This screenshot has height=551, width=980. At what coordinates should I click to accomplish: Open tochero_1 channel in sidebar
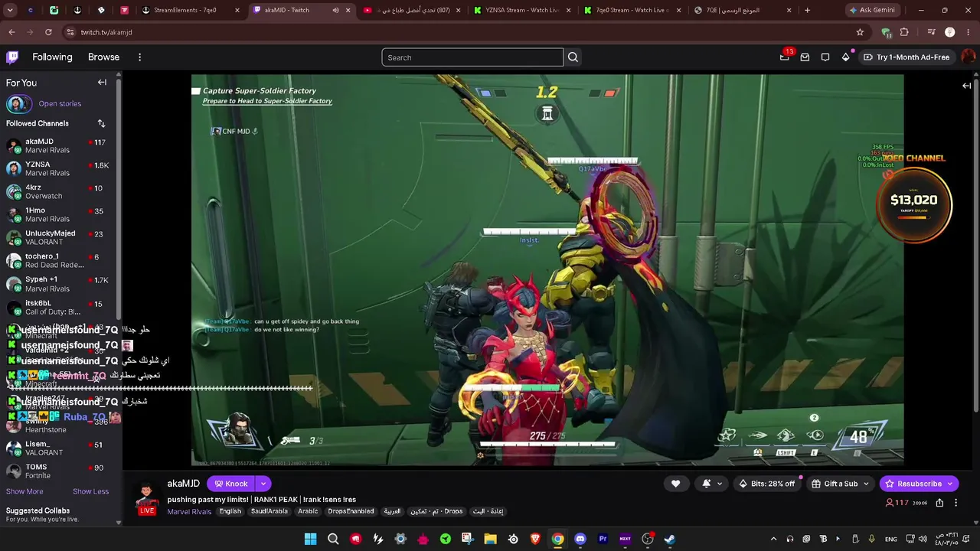pos(60,260)
